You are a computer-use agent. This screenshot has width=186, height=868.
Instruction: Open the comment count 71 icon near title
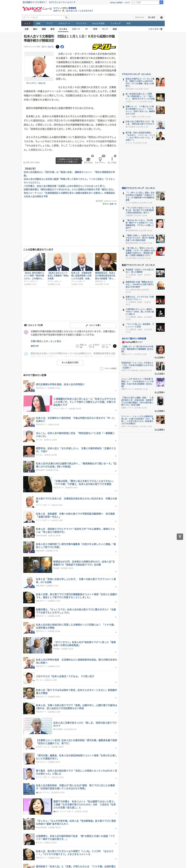point(44,47)
